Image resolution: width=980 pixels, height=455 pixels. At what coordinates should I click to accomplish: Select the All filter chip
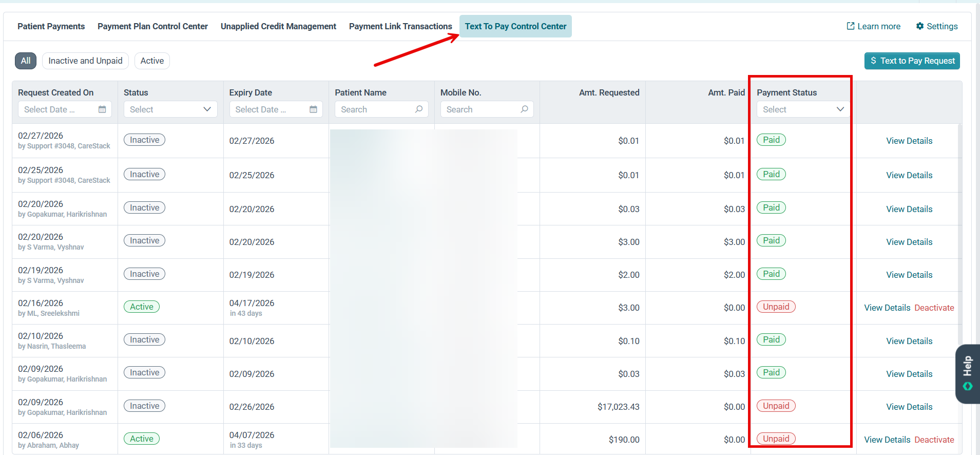[26, 61]
